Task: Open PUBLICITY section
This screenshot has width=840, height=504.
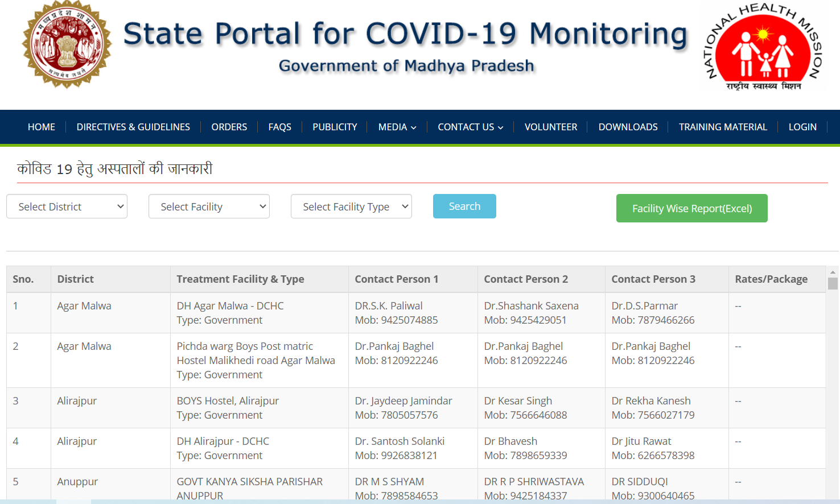Action: (335, 127)
